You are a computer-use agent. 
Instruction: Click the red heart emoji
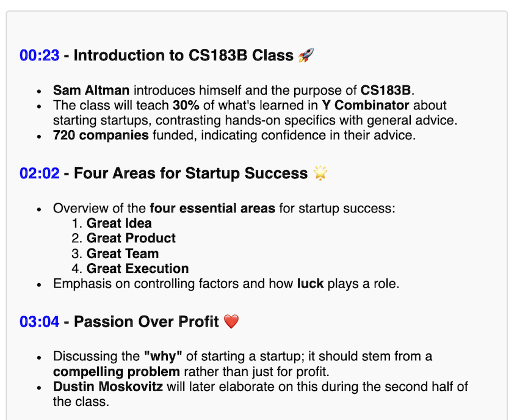(231, 322)
